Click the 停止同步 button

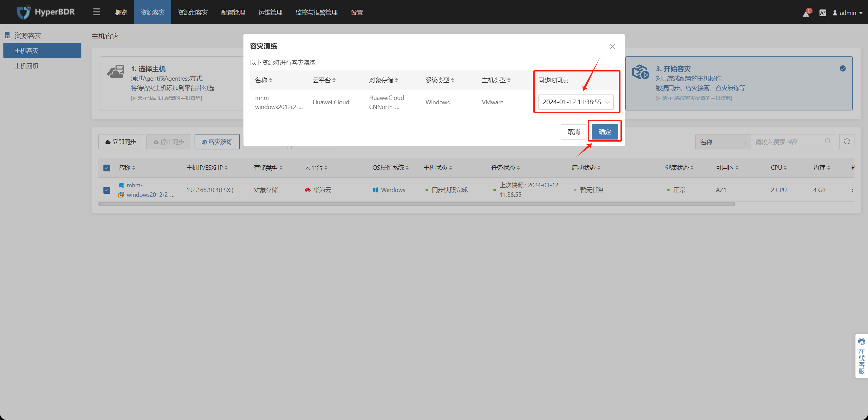pyautogui.click(x=169, y=142)
